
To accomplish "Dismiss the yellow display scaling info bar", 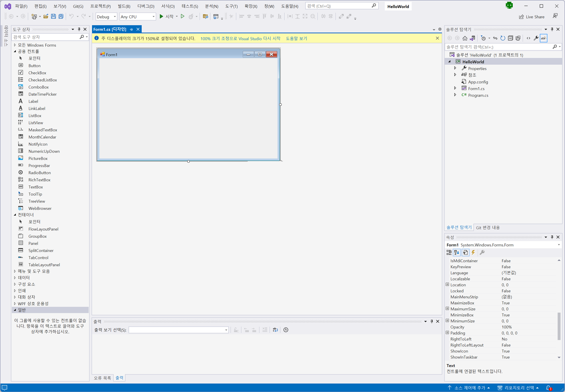I will pos(438,38).
